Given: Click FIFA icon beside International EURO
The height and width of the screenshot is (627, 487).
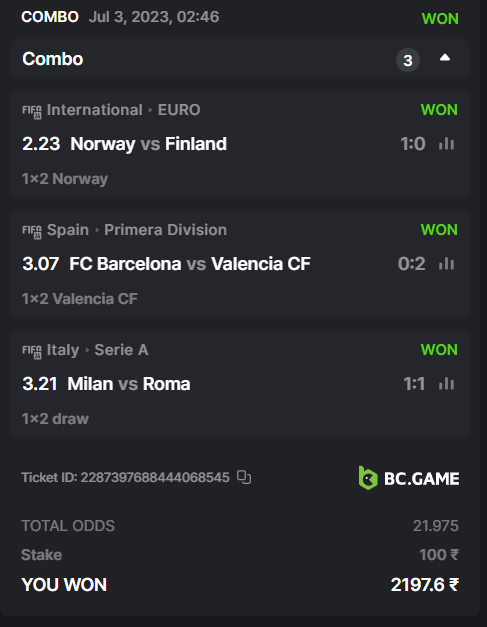Looking at the screenshot, I should [32, 111].
